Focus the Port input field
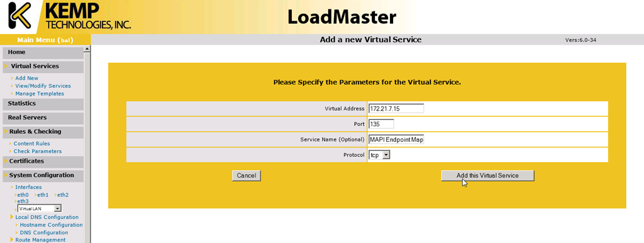Image resolution: width=644 pixels, height=243 pixels. click(x=381, y=124)
